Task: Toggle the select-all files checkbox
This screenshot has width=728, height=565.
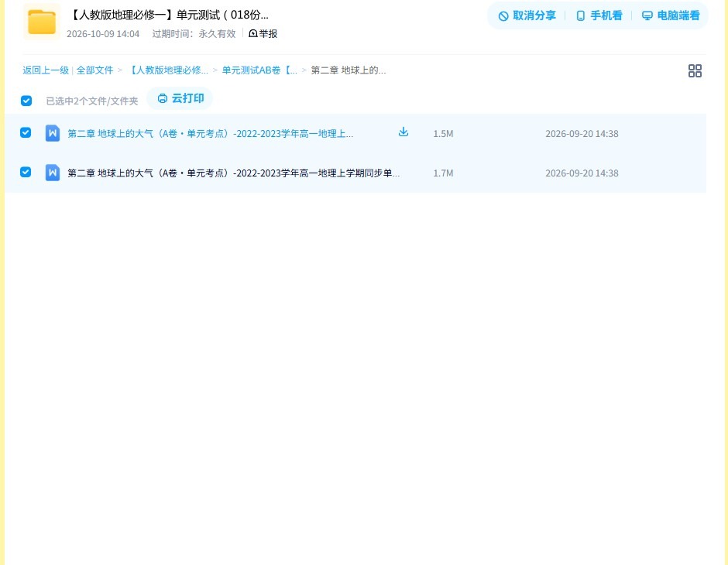Action: [x=26, y=101]
